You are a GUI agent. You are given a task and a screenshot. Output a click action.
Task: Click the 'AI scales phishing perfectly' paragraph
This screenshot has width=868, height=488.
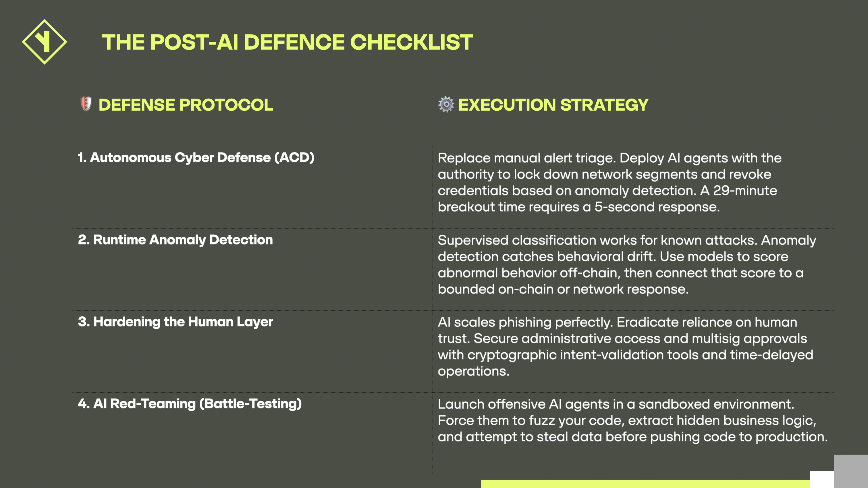[625, 347]
